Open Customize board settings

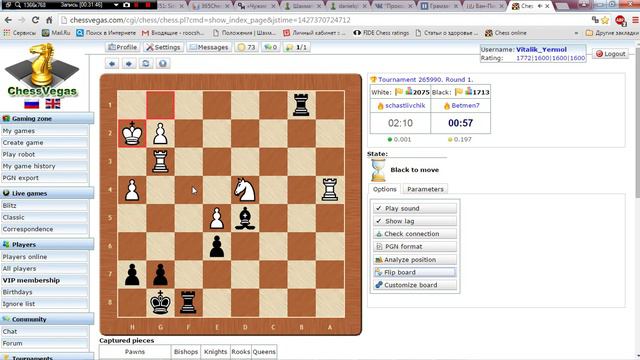coord(415,285)
